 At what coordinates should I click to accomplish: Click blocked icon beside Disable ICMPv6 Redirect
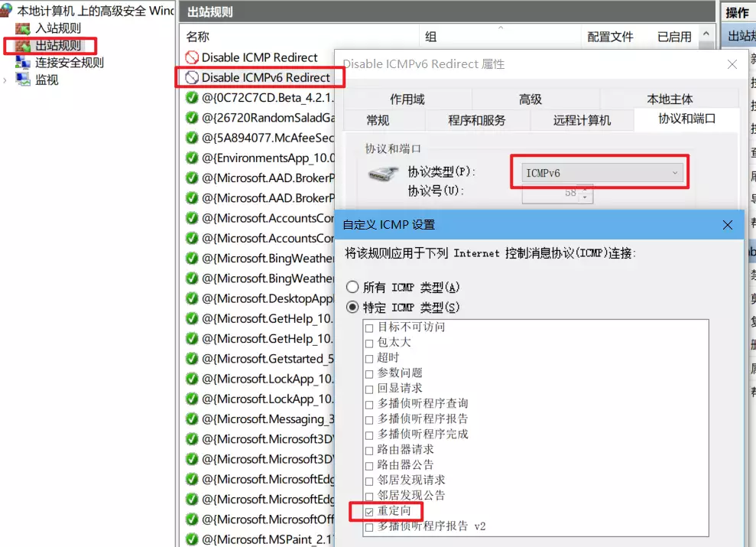(x=192, y=77)
